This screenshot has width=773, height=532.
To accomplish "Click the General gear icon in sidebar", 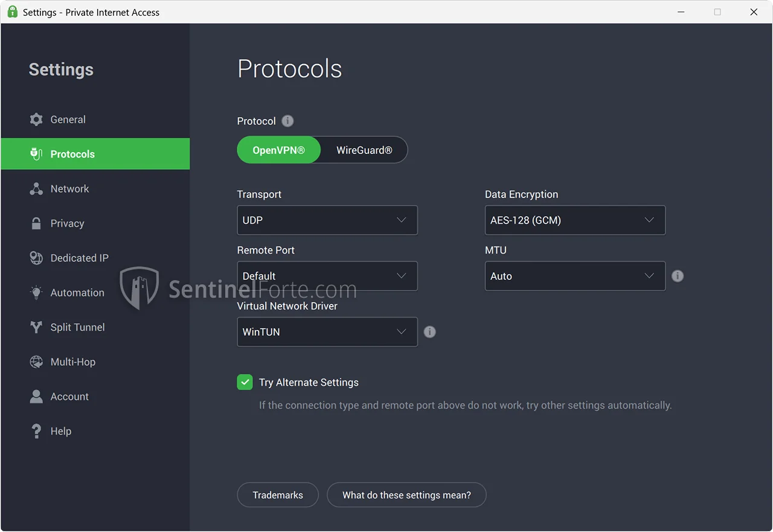I will coord(36,120).
